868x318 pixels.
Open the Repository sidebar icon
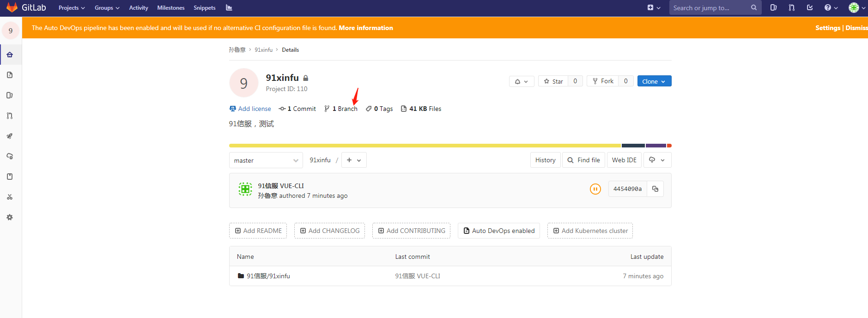point(10,75)
